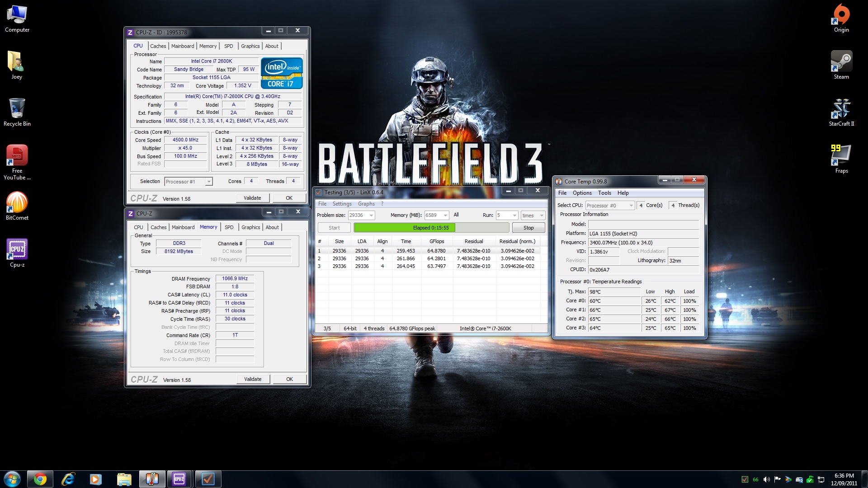Screen dimensions: 868x488
Task: Click the Core Speed 4500.0 MHz field
Action: (x=185, y=140)
